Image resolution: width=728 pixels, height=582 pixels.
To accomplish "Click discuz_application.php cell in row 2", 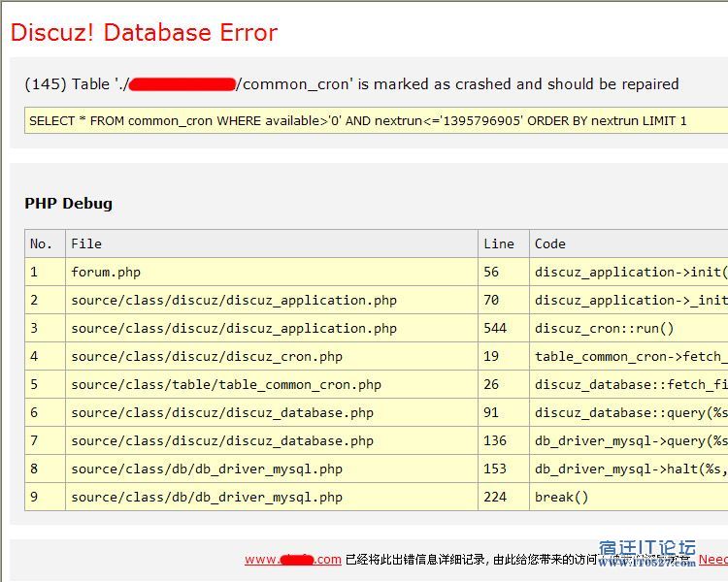I will click(272, 301).
